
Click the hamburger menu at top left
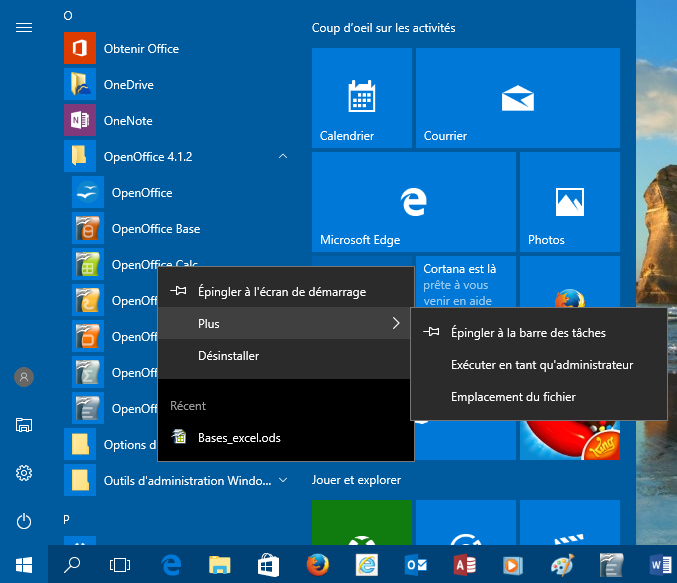[24, 28]
